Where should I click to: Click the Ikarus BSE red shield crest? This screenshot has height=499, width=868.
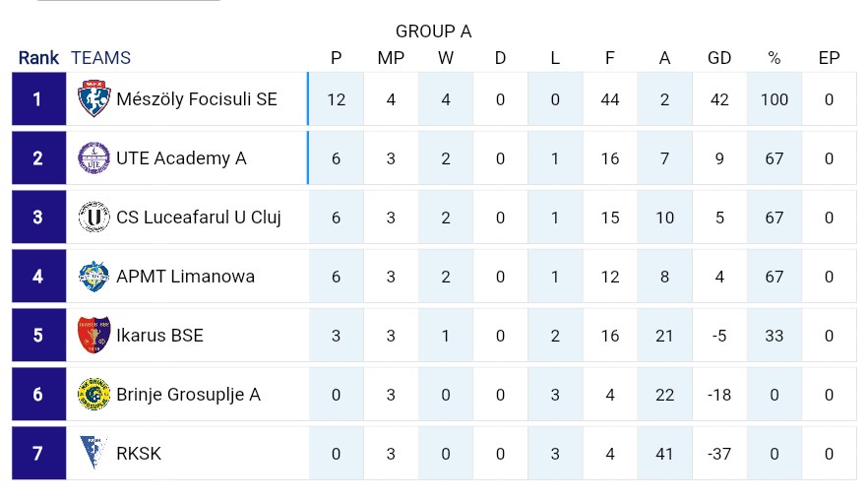coord(94,335)
